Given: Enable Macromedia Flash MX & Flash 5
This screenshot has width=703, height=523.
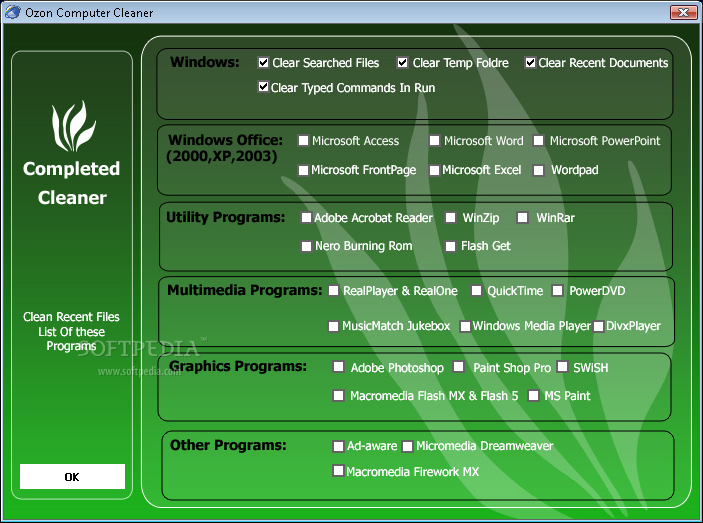Looking at the screenshot, I should point(338,396).
